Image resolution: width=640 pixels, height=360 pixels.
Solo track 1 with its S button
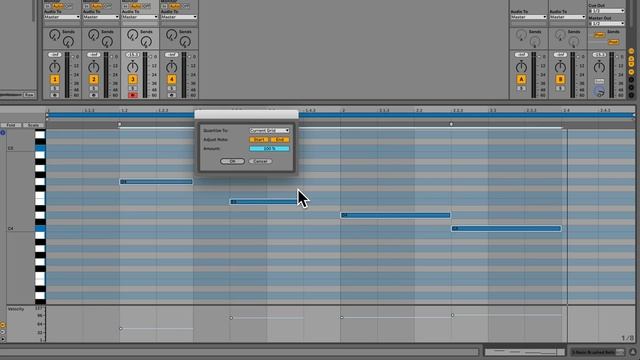[x=55, y=88]
